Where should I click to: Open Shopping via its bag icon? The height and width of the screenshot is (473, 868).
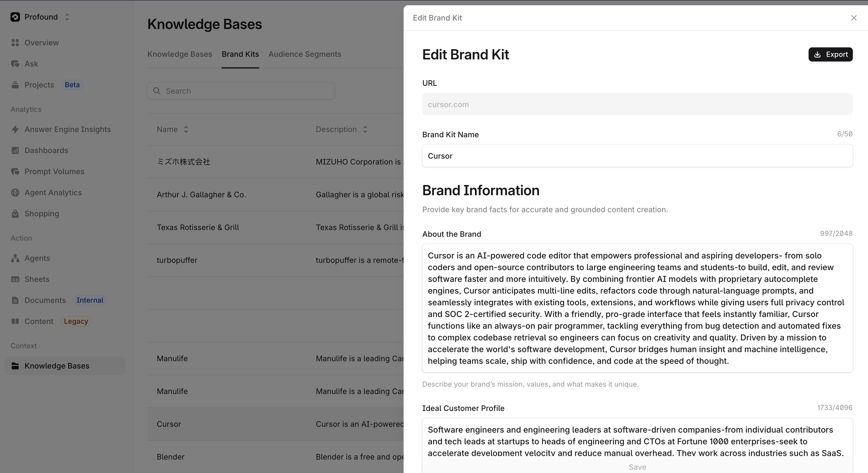point(15,214)
